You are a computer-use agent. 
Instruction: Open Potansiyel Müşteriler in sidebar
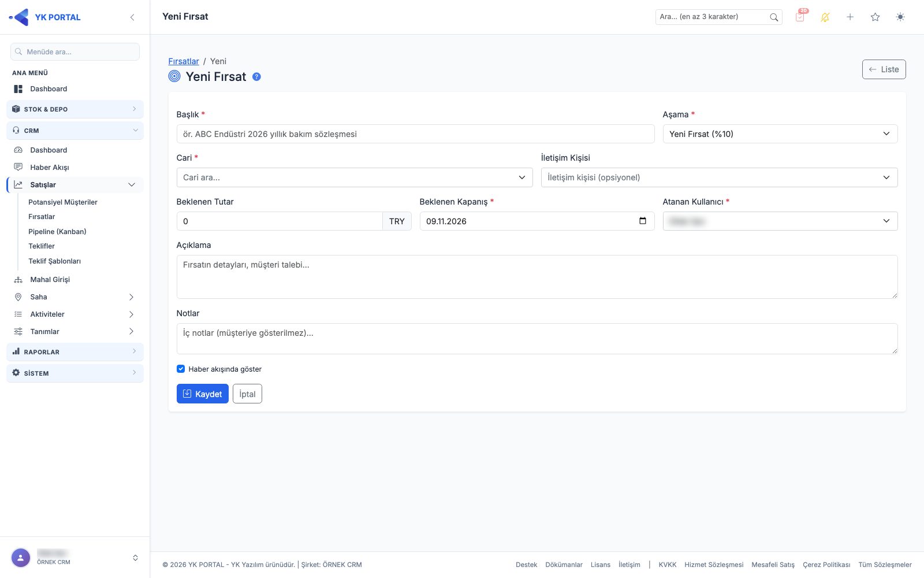point(63,202)
